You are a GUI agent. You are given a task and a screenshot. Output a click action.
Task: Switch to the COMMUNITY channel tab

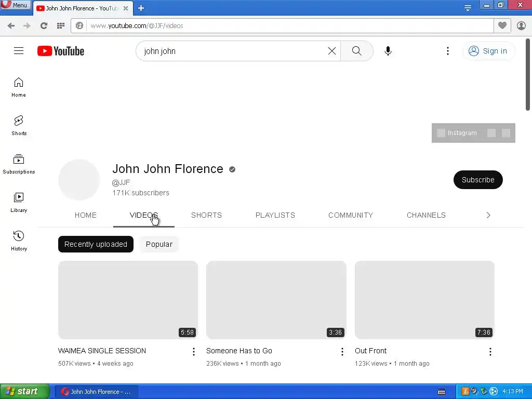coord(351,215)
